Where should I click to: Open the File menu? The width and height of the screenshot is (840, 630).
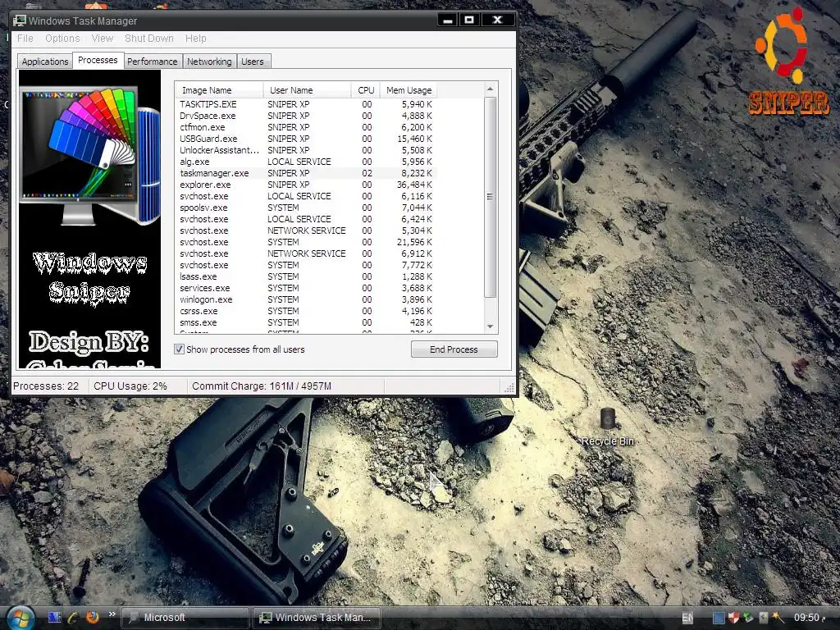coord(25,39)
